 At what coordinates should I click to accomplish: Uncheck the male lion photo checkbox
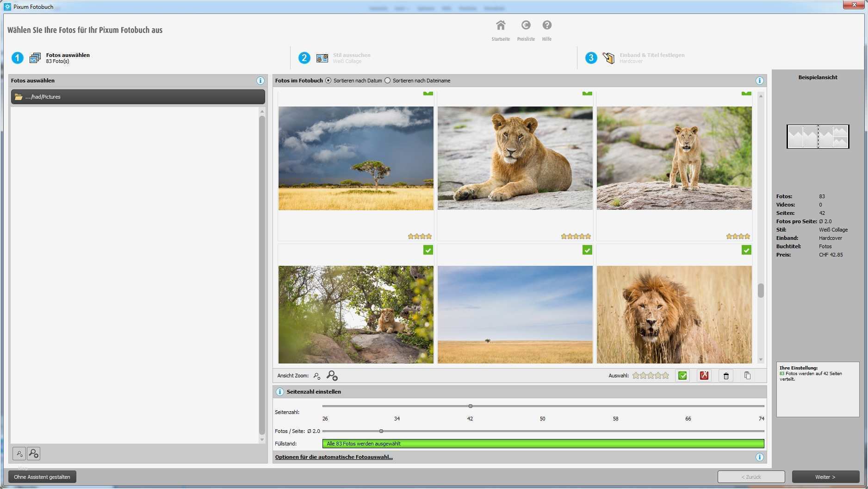746,250
